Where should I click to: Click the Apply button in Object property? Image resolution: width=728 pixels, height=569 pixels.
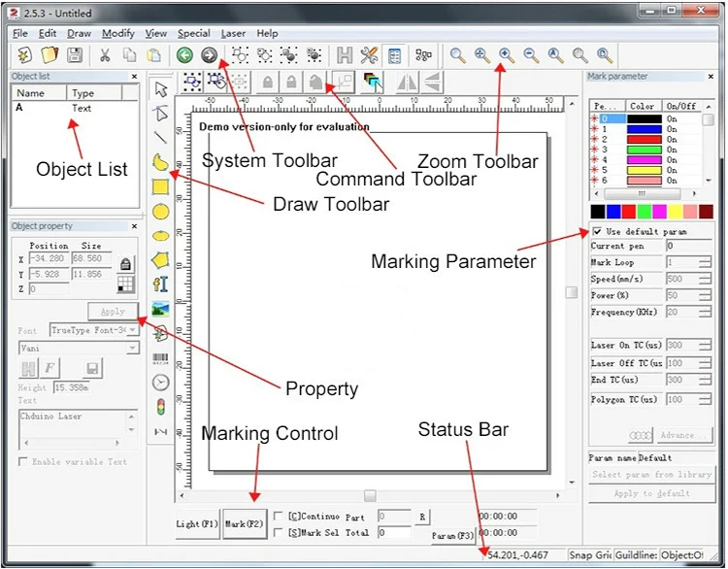(113, 312)
